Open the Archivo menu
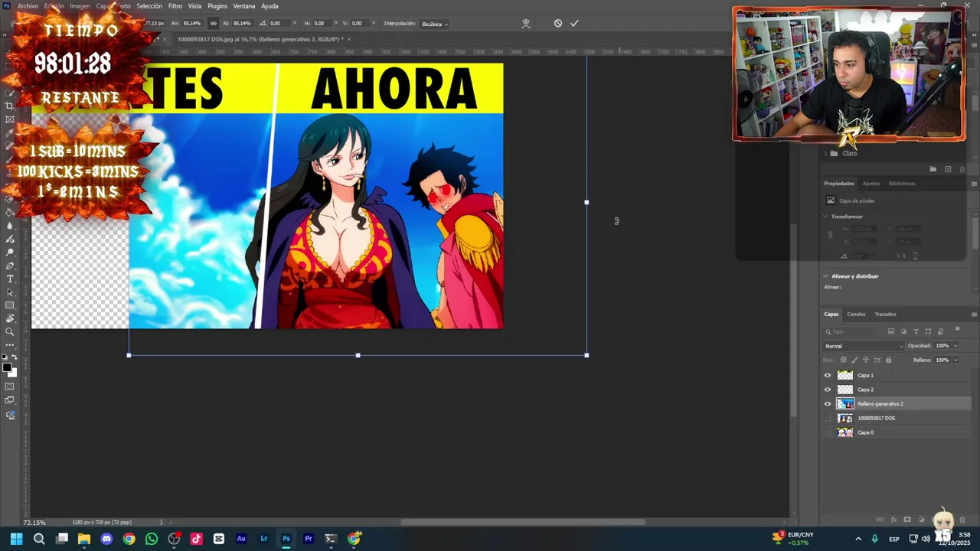980x551 pixels. pyautogui.click(x=28, y=6)
